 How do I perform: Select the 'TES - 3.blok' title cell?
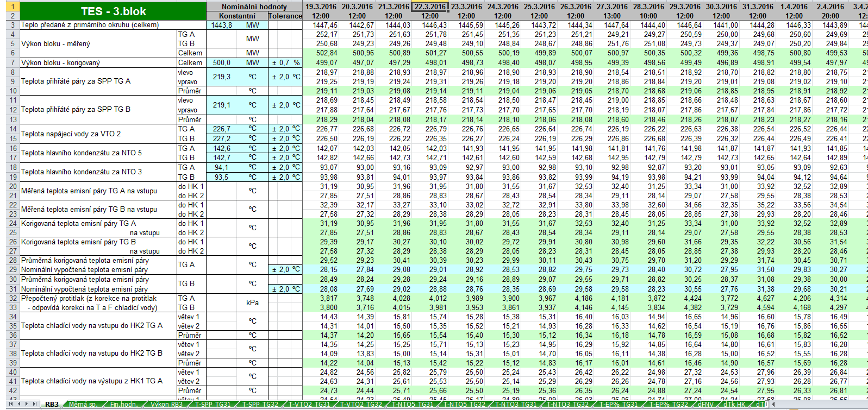point(113,11)
